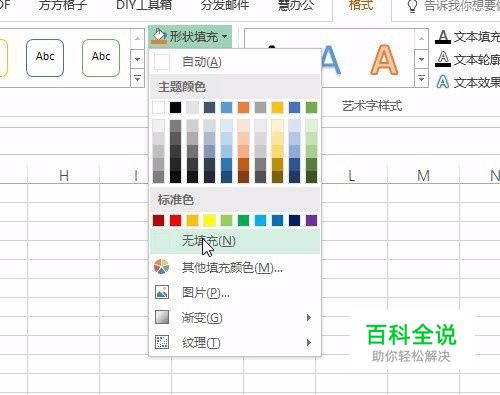500x395 pixels.
Task: Choose No Fill (无填充) option
Action: [x=235, y=241]
